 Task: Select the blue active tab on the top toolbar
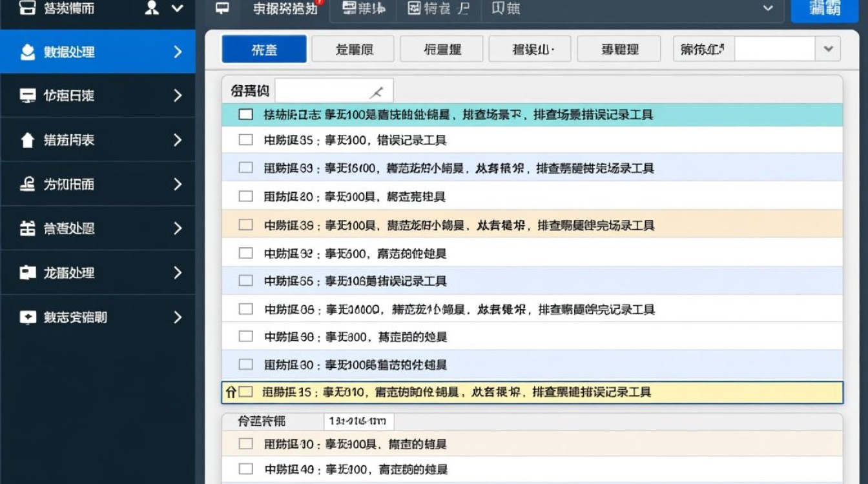pyautogui.click(x=263, y=48)
